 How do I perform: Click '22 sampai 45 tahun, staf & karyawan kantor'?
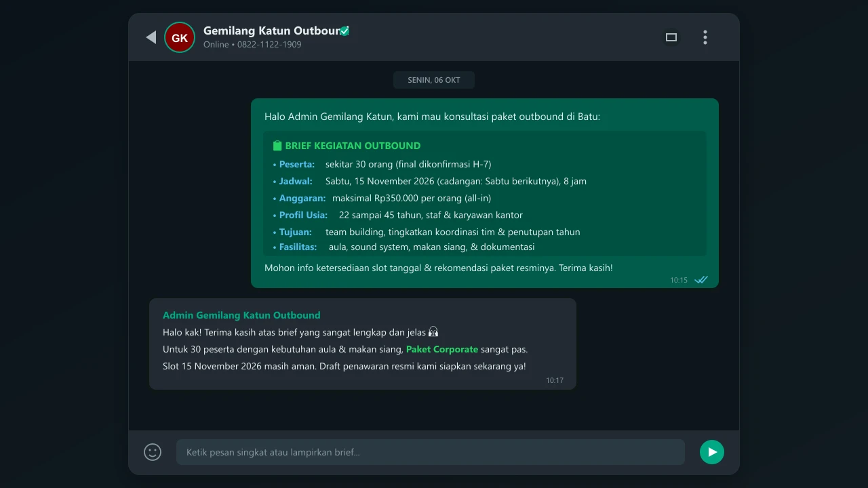pyautogui.click(x=431, y=215)
